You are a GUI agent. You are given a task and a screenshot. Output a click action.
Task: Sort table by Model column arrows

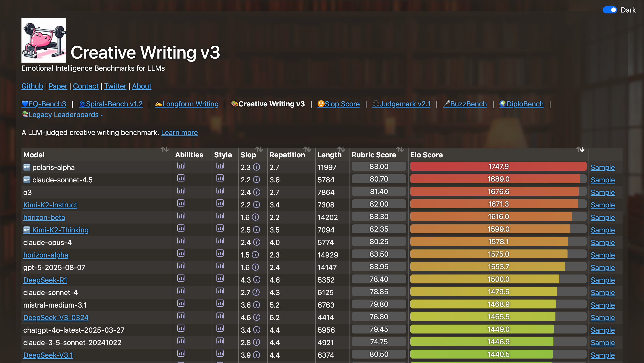pyautogui.click(x=165, y=149)
